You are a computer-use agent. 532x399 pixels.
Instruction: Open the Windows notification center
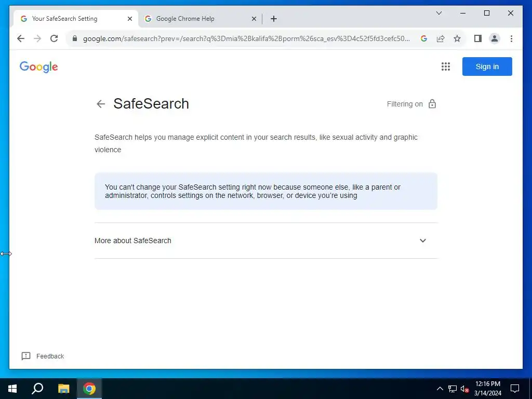[x=515, y=389]
